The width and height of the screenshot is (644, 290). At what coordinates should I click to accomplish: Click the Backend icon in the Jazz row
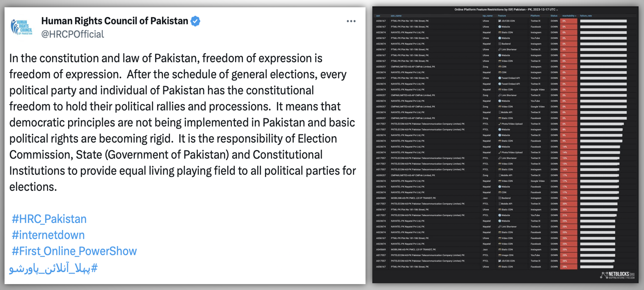click(500, 198)
